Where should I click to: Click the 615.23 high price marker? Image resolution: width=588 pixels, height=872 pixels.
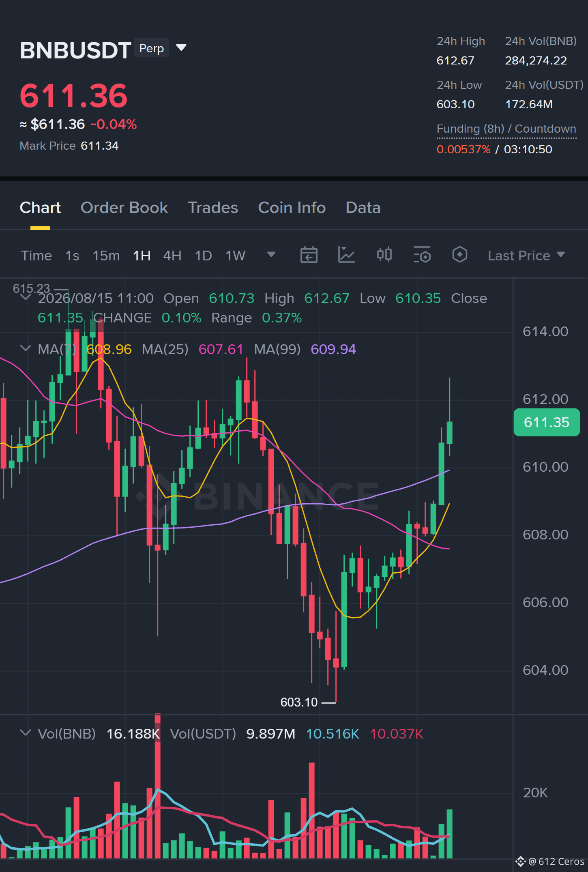31,288
